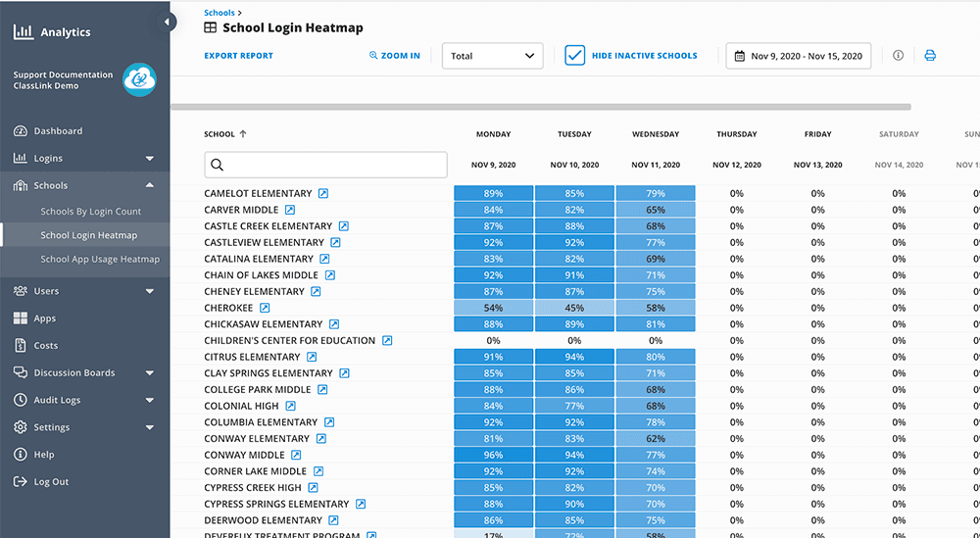
Task: Open the Total dropdown
Action: 493,56
